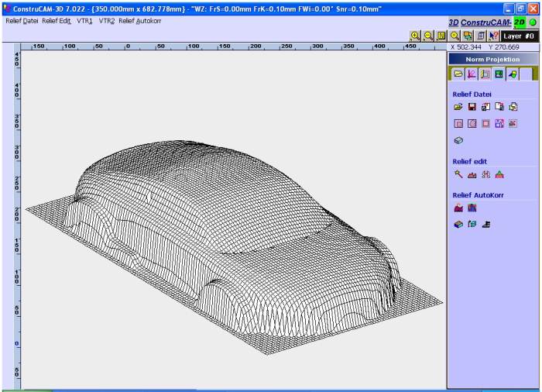This screenshot has width=542, height=392.
Task: Click the boot-shaped icon in Relief AutoKorr
Action: click(486, 225)
